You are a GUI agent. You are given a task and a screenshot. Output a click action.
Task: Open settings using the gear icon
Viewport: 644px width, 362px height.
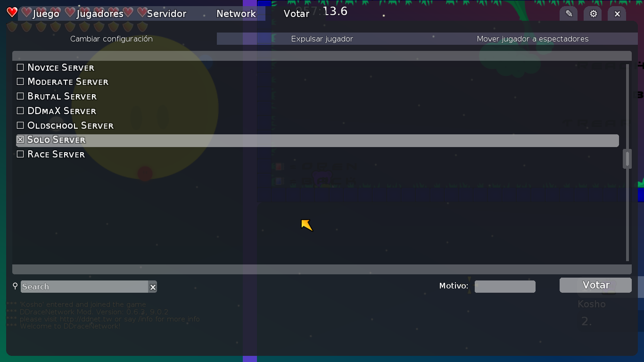click(593, 14)
